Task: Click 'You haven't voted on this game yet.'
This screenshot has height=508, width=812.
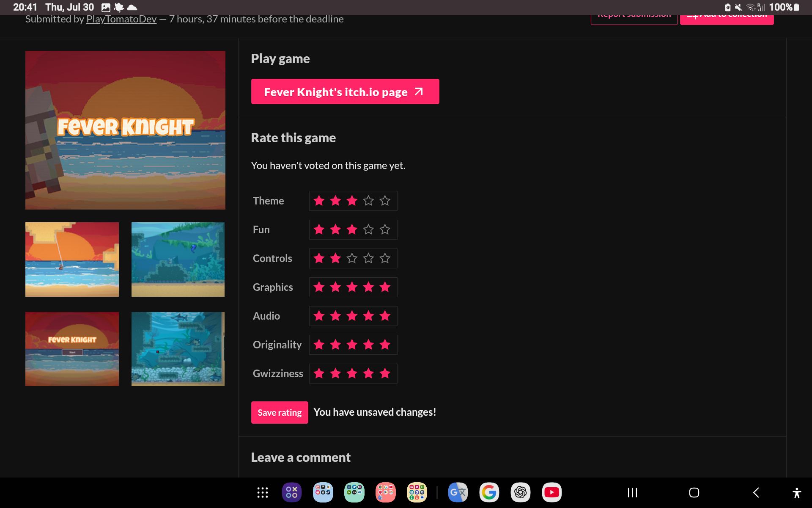Action: point(328,165)
